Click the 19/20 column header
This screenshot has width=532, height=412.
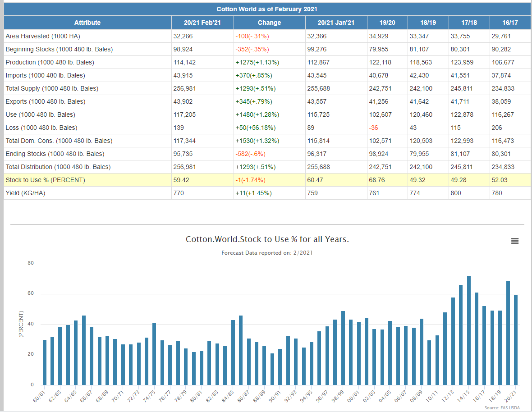387,23
